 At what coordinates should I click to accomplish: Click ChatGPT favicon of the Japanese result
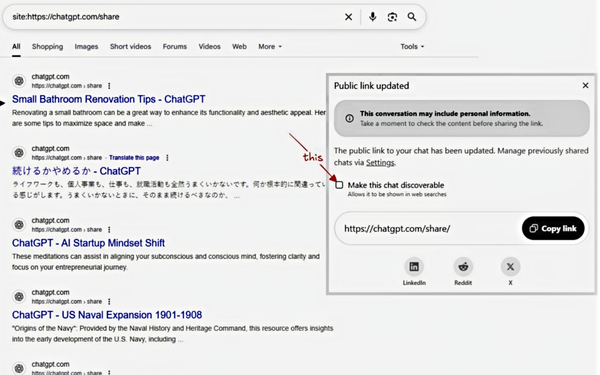pyautogui.click(x=19, y=153)
